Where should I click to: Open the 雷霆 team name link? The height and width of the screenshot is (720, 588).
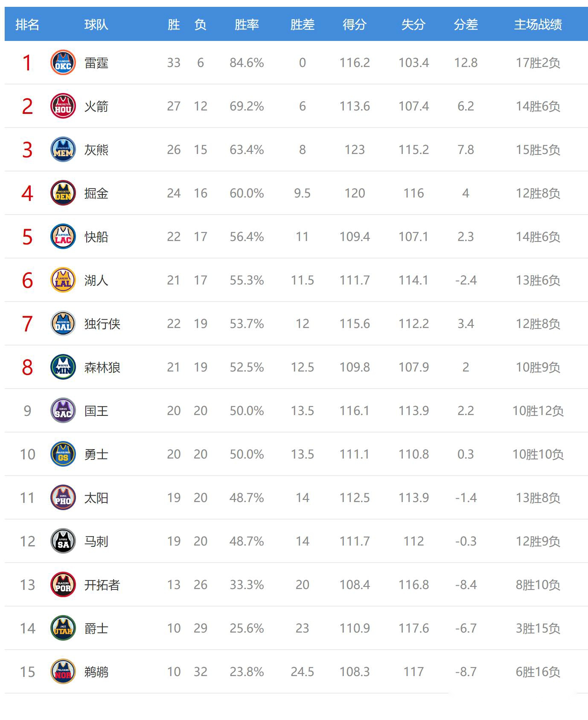click(x=96, y=63)
